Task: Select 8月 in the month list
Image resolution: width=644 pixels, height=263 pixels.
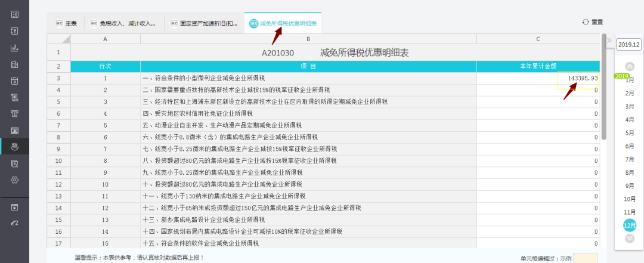Action: [x=630, y=172]
